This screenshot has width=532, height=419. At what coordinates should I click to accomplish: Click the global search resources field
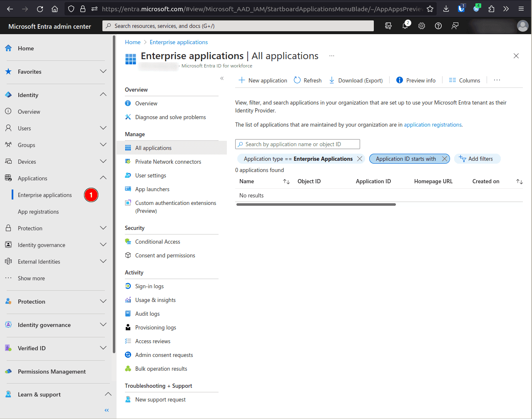point(238,26)
